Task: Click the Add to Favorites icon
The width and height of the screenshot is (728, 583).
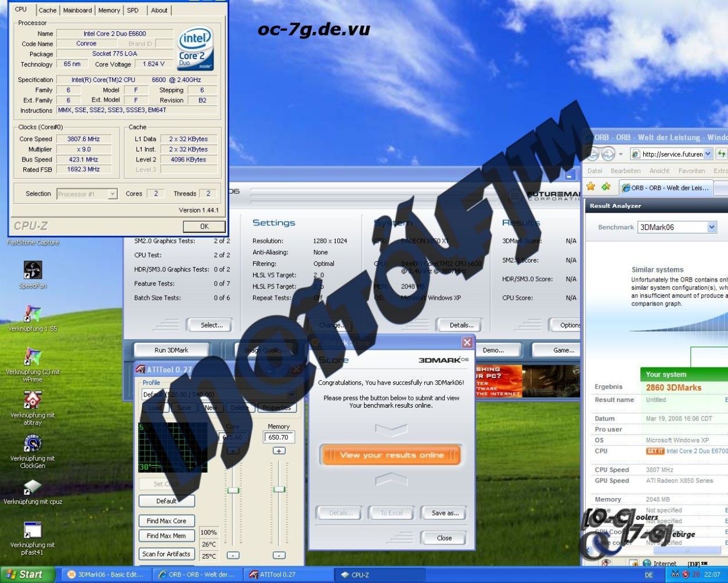Action: point(606,187)
